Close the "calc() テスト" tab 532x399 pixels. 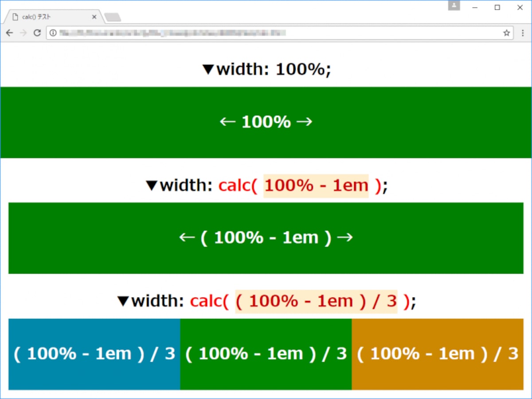pos(94,17)
